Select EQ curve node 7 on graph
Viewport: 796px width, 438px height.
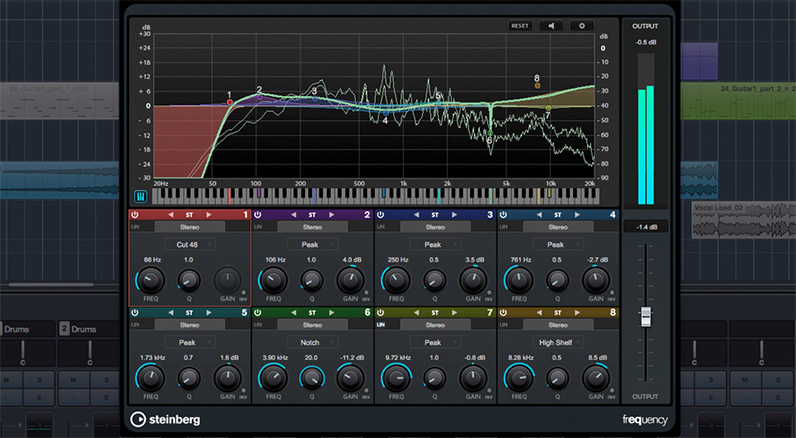[548, 108]
